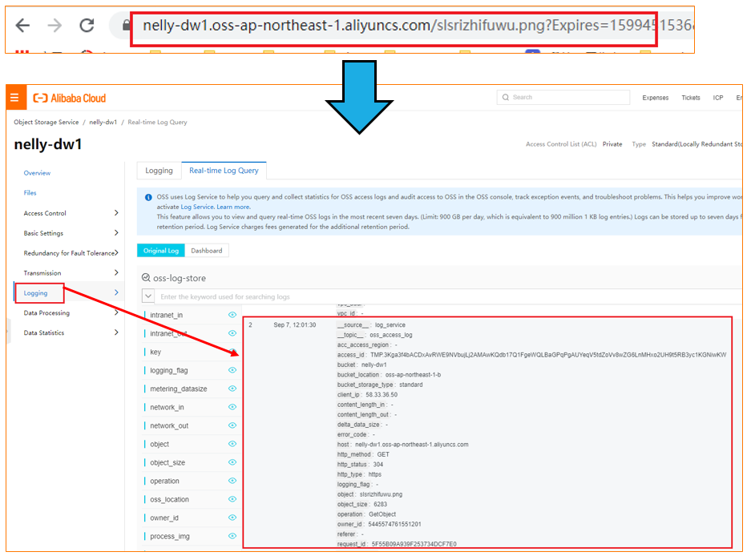
Task: Select the key field in list
Action: pos(155,352)
